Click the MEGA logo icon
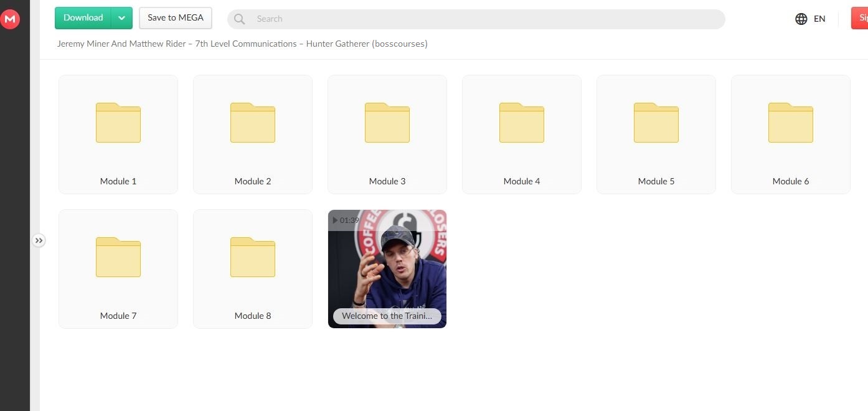The height and width of the screenshot is (411, 868). 10,19
